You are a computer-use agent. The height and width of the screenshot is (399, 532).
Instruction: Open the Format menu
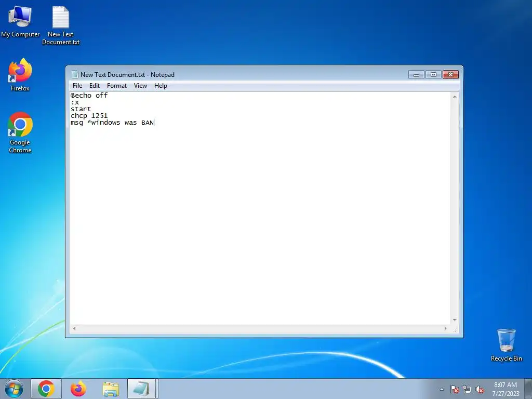117,86
